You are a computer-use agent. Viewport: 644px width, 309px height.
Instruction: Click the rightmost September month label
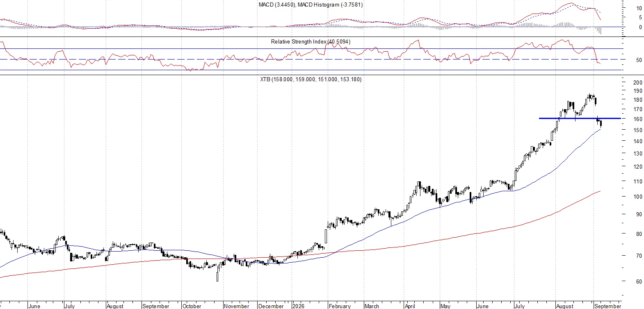pos(607,306)
